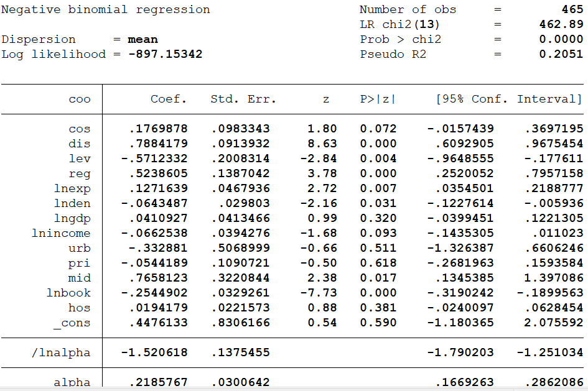
Task: Click the 'alpha' row label
Action: click(x=72, y=382)
